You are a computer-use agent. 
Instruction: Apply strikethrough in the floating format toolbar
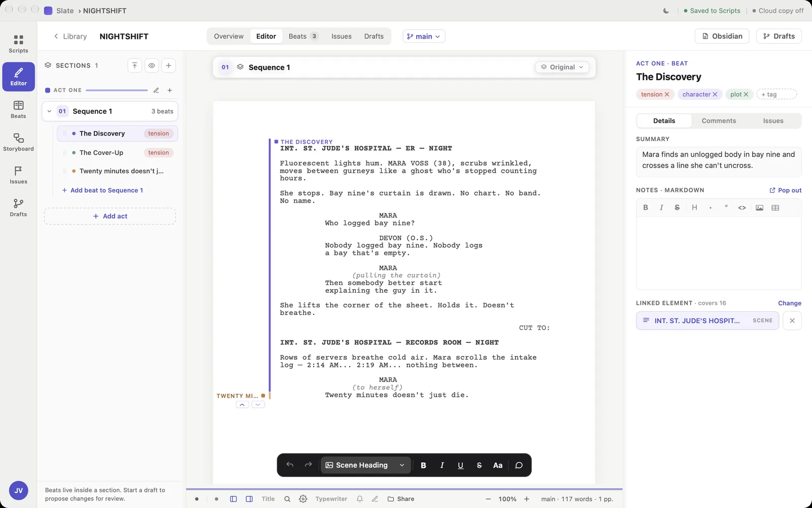(479, 465)
